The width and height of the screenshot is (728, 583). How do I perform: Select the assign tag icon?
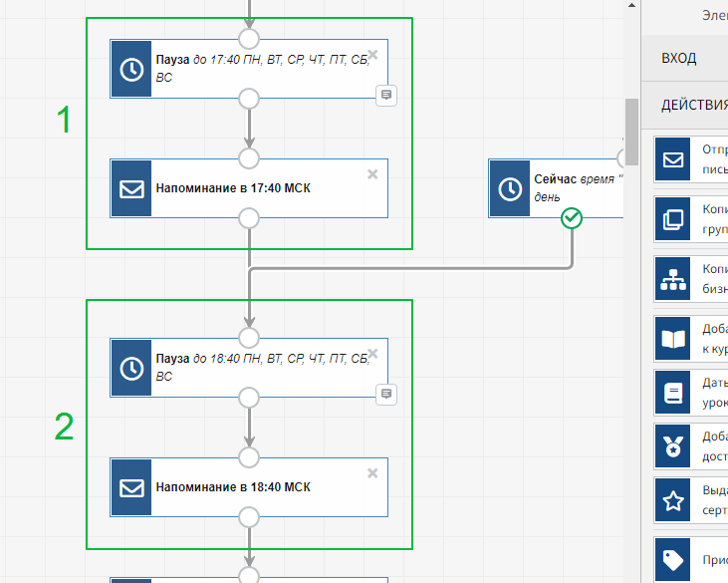(x=673, y=560)
